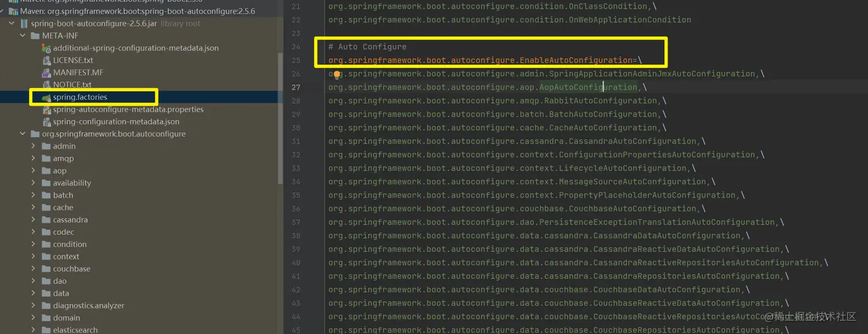Screen dimensions: 868x334
Task: Collapse the Maven spring-boot-autoconfigure:2.5.6 library node
Action: click(x=2, y=11)
